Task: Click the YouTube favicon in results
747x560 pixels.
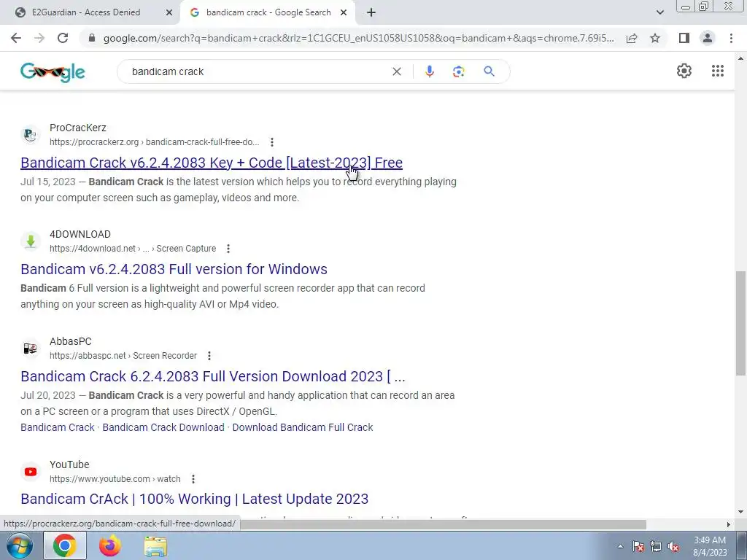Action: [x=31, y=472]
